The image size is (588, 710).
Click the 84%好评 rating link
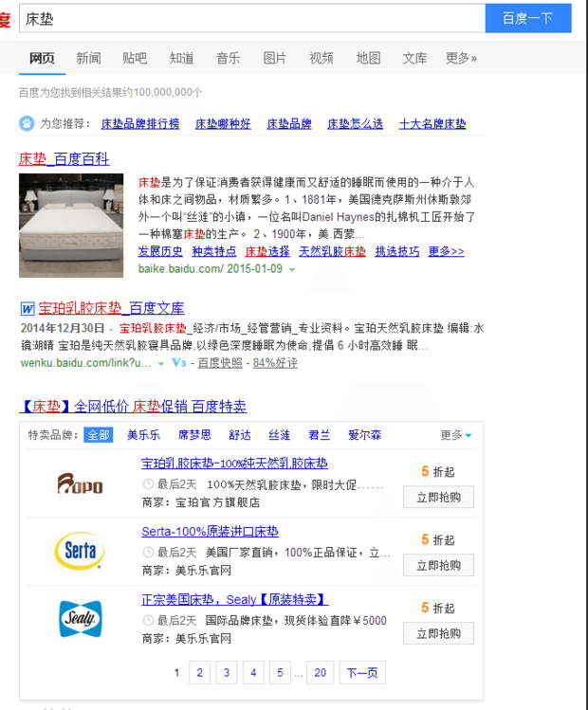point(275,363)
